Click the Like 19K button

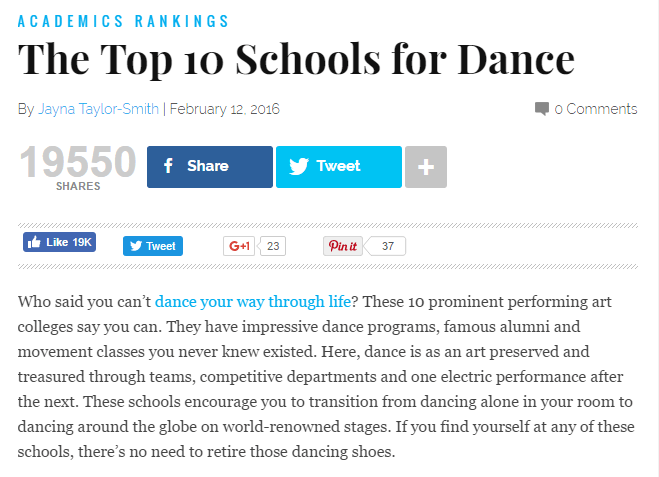59,242
